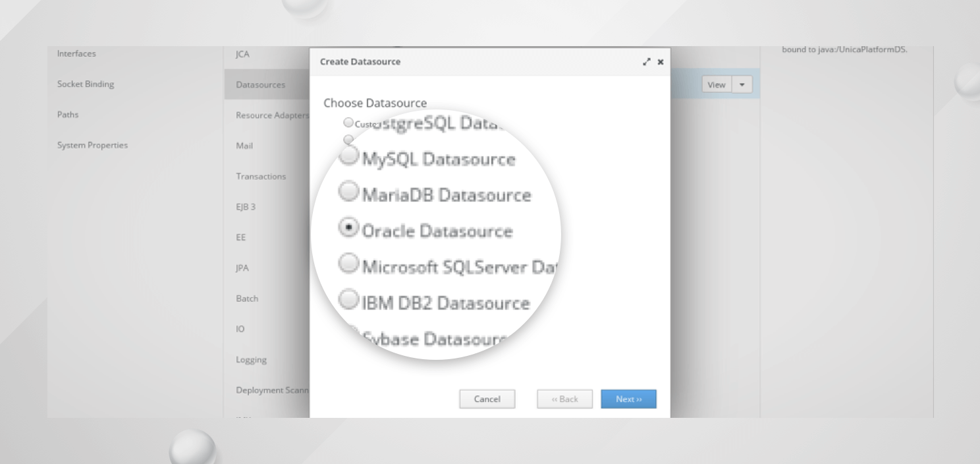This screenshot has width=980, height=464.
Task: Open Interfaces in the left sidebar
Action: 76,53
